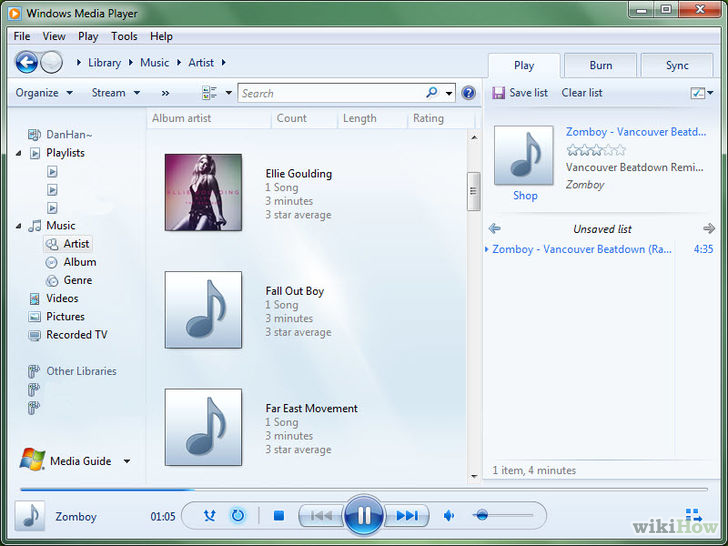This screenshot has width=728, height=546.
Task: Click the Previous track button
Action: click(x=321, y=515)
